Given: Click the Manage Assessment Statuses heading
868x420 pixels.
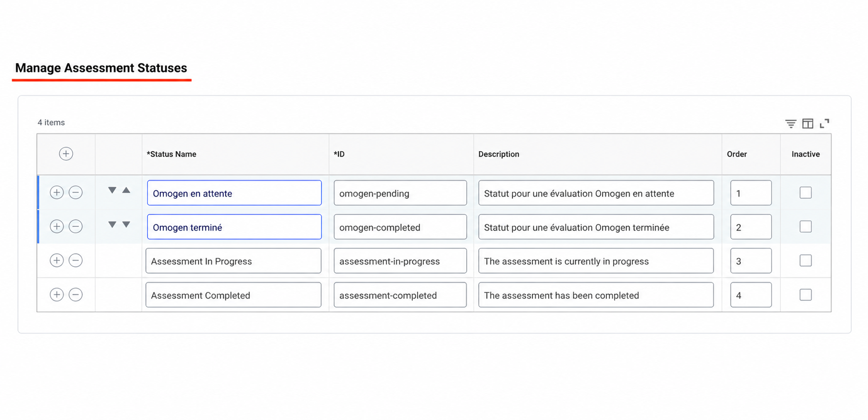Looking at the screenshot, I should [101, 68].
